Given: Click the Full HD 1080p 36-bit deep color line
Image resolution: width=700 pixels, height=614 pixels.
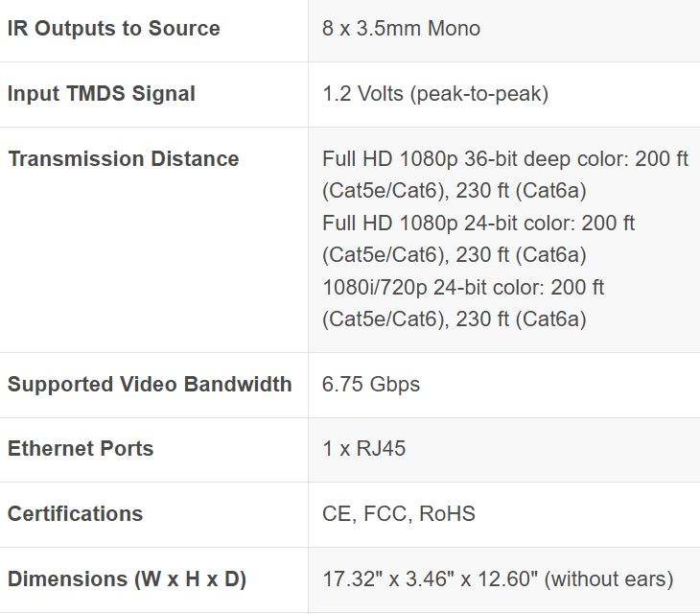Looking at the screenshot, I should coord(505,159).
